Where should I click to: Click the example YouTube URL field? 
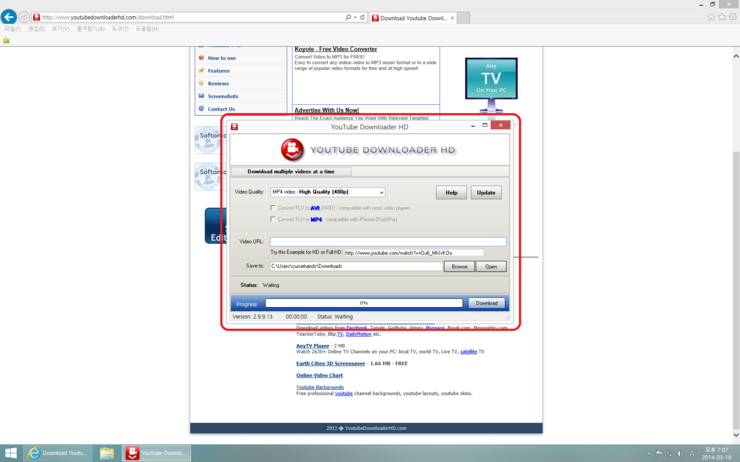[413, 253]
